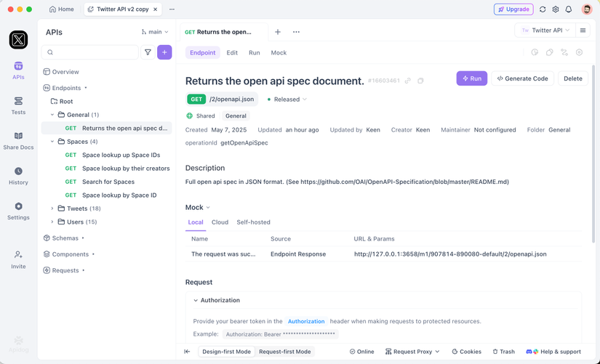
Task: Click the more options next to title tabs
Action: [x=172, y=9]
